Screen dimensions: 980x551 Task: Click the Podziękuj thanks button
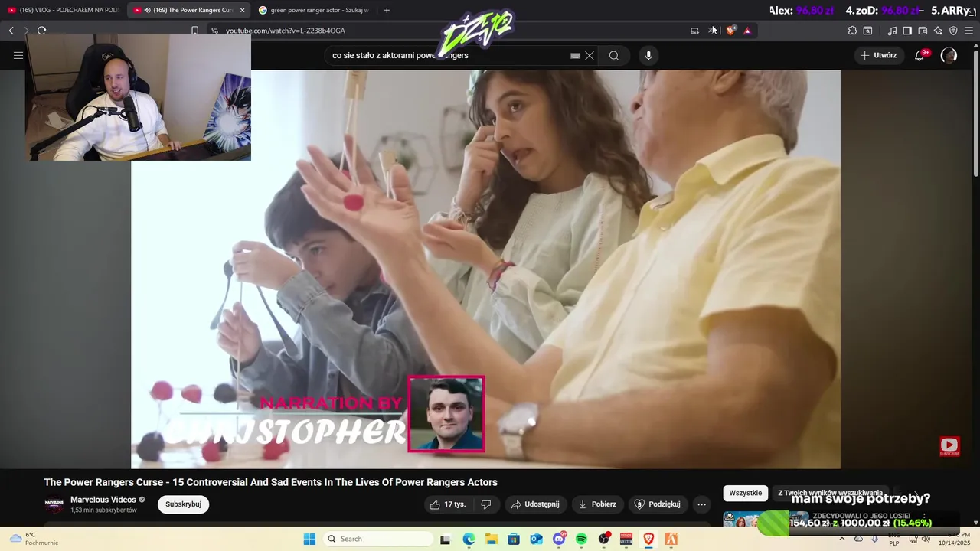pos(657,504)
